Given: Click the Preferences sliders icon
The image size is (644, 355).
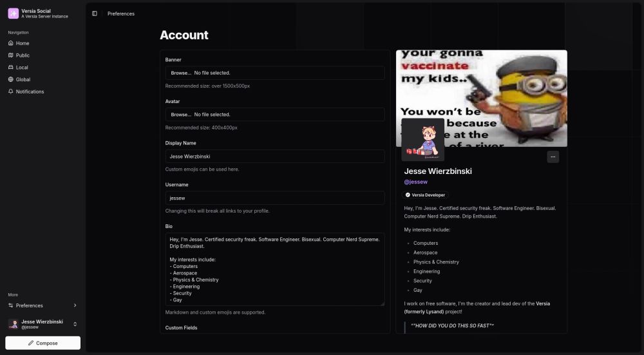Looking at the screenshot, I should (11, 305).
